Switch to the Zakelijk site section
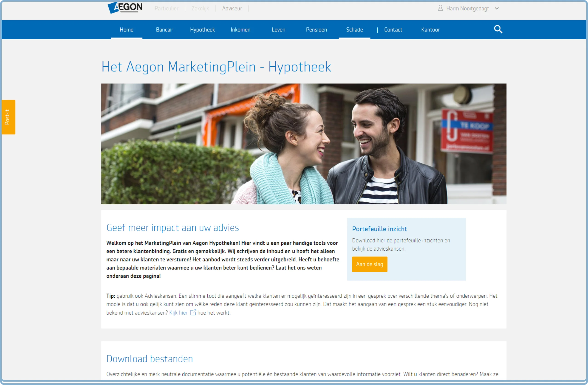The width and height of the screenshot is (588, 385). 200,9
